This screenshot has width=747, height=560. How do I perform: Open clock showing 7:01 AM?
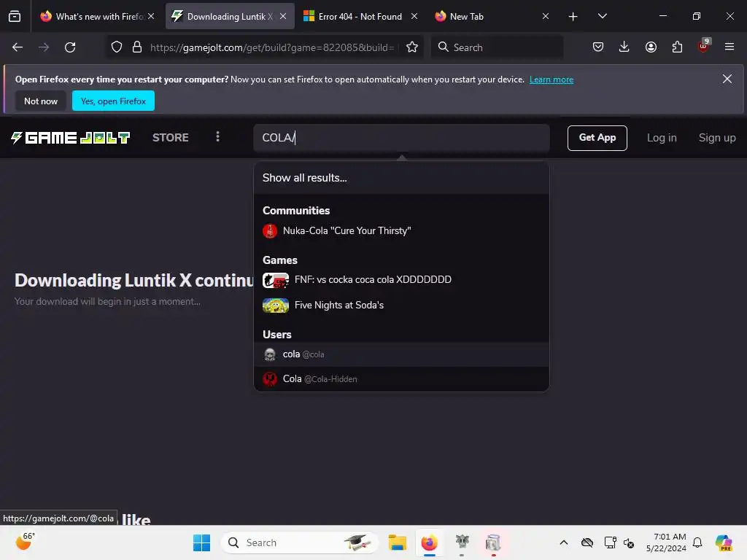(666, 542)
